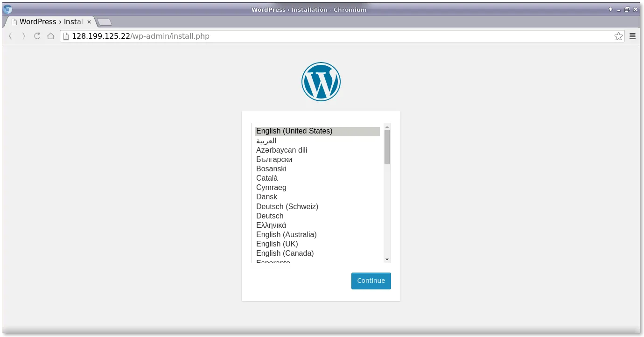The width and height of the screenshot is (644, 337).
Task: Choose the العربية language option
Action: click(266, 140)
